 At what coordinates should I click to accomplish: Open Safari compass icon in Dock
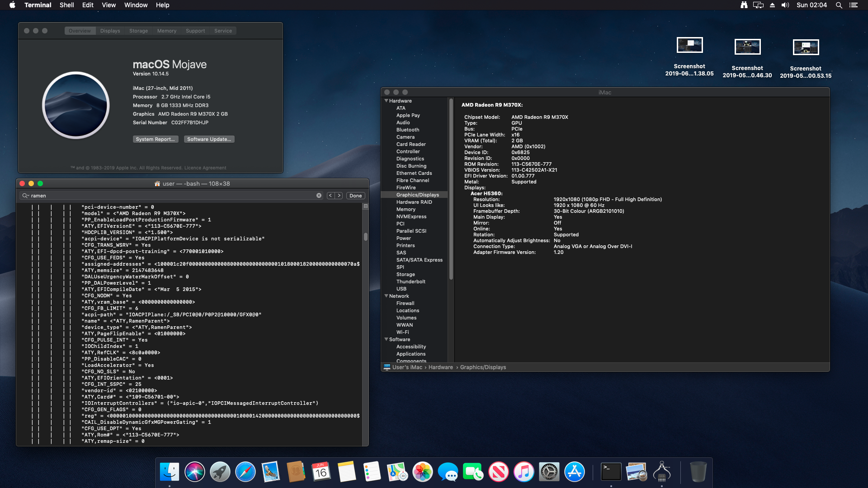(245, 472)
